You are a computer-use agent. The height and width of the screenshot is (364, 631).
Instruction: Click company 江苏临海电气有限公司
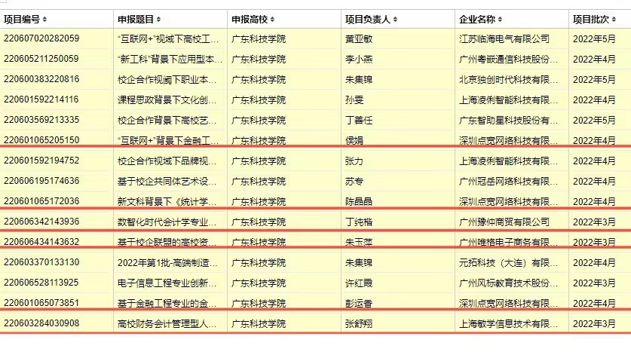(504, 38)
